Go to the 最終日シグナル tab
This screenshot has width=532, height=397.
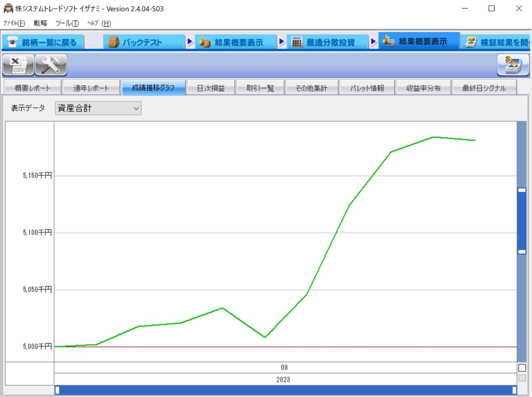coord(484,88)
